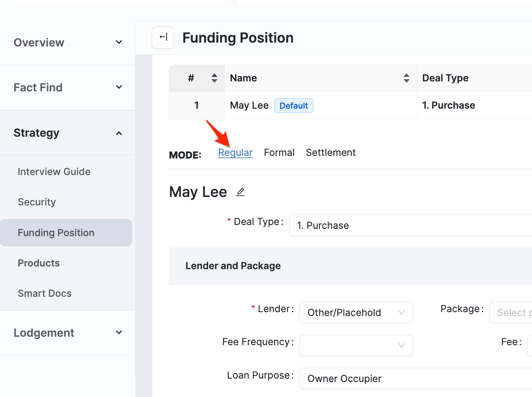This screenshot has width=532, height=397.
Task: Switch to Formal mode
Action: tap(279, 153)
